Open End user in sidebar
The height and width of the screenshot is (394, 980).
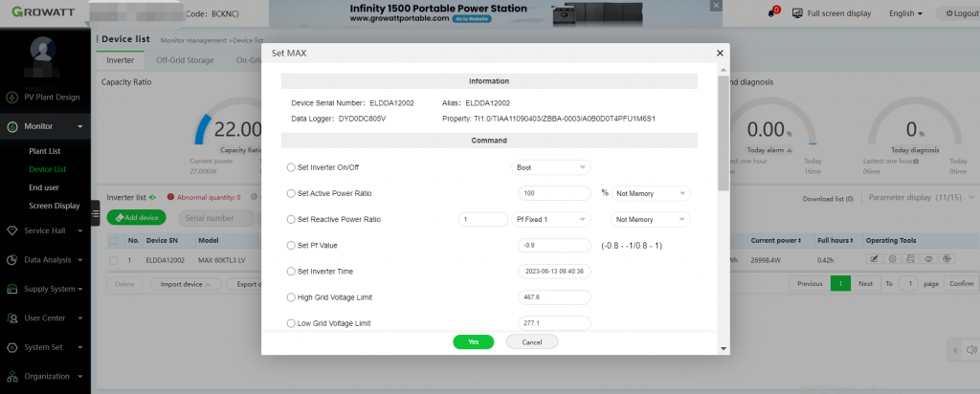(44, 187)
